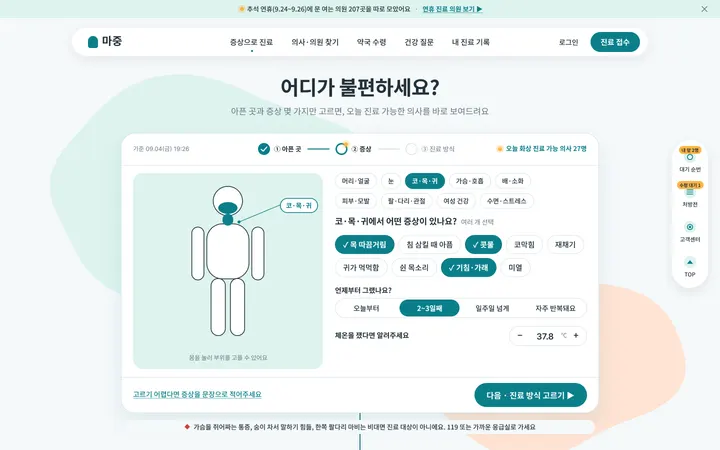
Task: Open the 건강 질문 nav menu
Action: (x=419, y=42)
